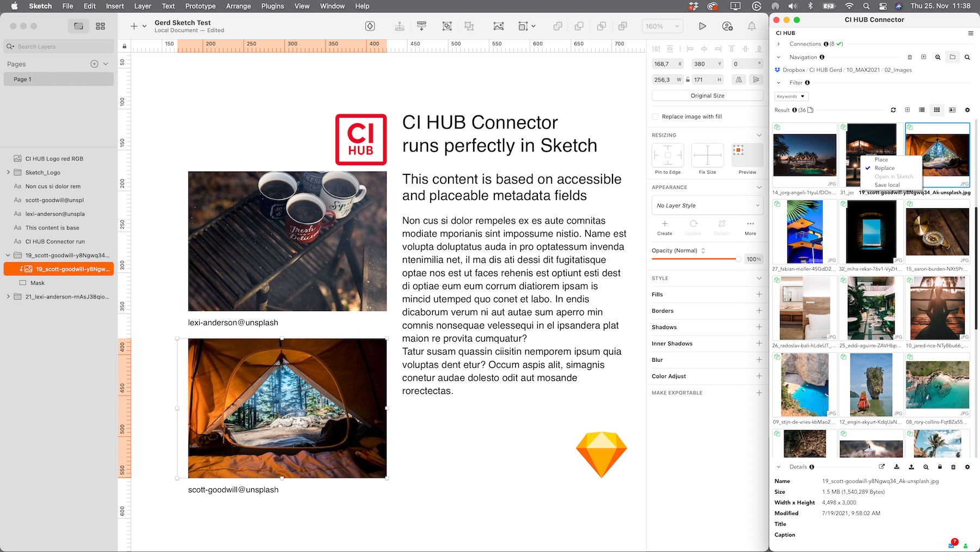Click the Navigation trash icon in CI HUB
980x552 pixels.
[909, 57]
